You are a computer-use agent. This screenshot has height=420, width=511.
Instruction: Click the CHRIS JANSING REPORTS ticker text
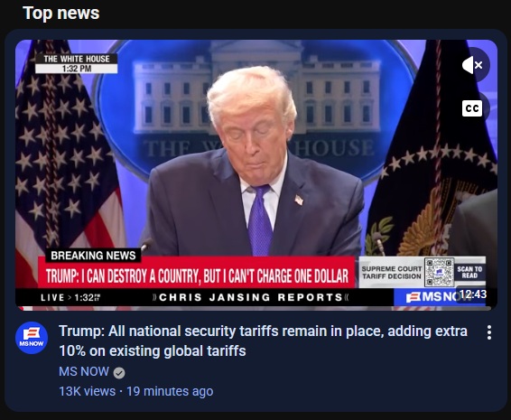tap(251, 297)
